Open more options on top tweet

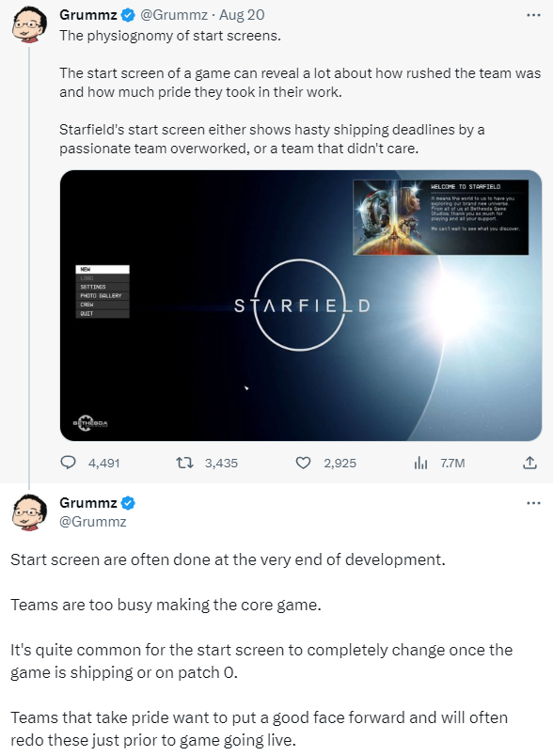533,15
